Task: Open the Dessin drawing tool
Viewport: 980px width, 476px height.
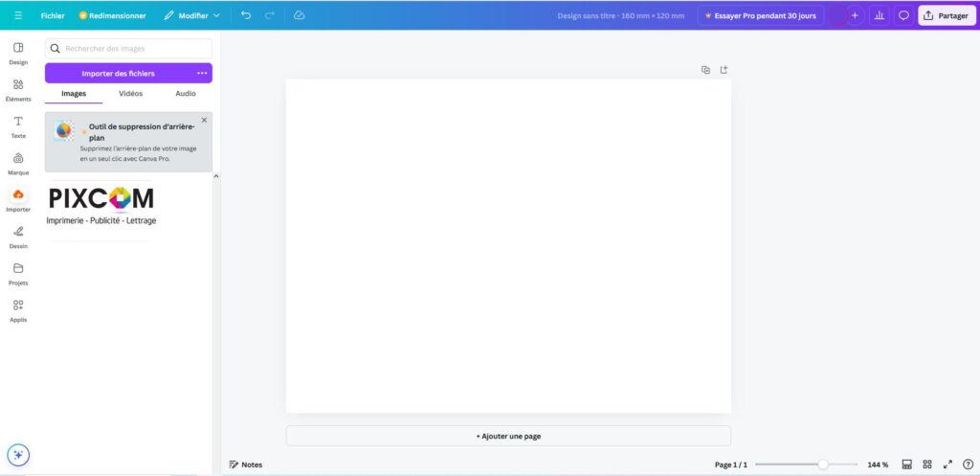Action: tap(18, 236)
